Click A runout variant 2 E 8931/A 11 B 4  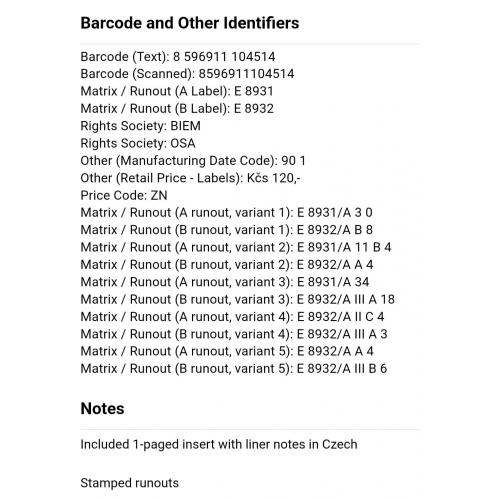(x=236, y=247)
